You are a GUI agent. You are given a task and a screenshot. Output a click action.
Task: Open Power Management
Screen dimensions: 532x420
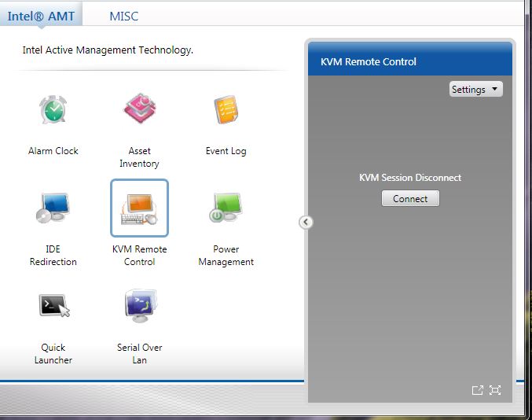pos(226,208)
